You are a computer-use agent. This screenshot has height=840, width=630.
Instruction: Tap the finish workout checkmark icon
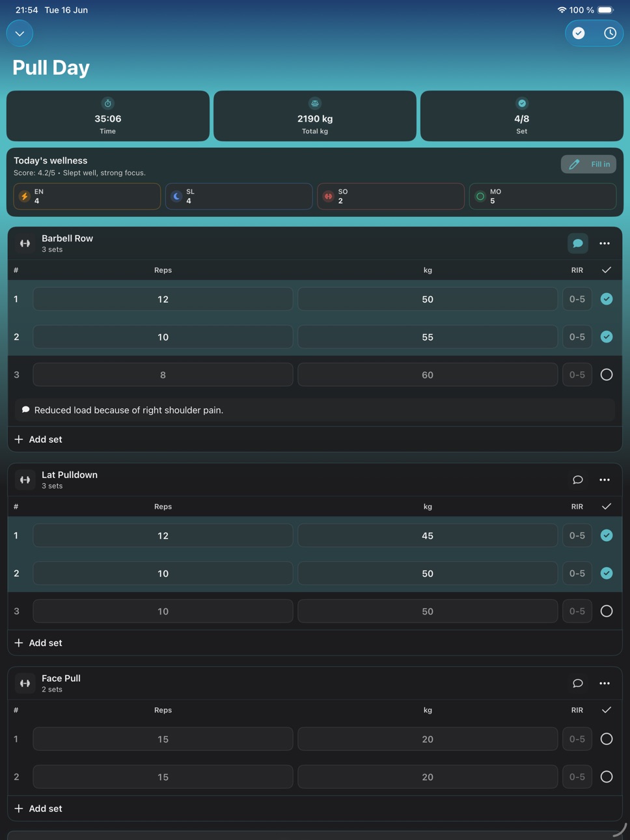point(579,33)
